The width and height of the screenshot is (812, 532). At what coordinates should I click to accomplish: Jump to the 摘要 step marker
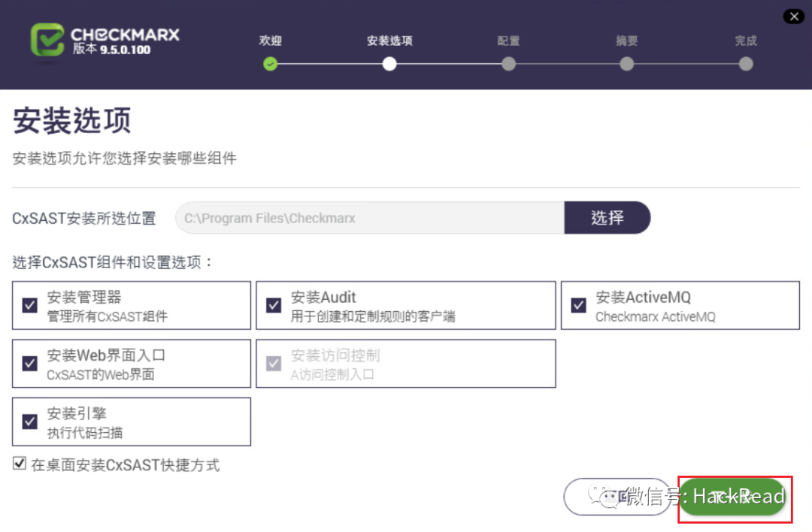pyautogui.click(x=626, y=64)
